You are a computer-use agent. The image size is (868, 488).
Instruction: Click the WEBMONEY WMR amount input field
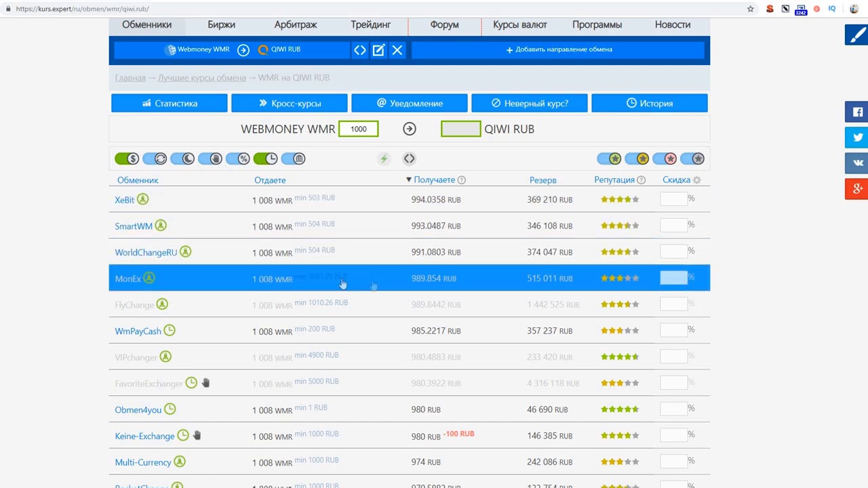tap(359, 129)
